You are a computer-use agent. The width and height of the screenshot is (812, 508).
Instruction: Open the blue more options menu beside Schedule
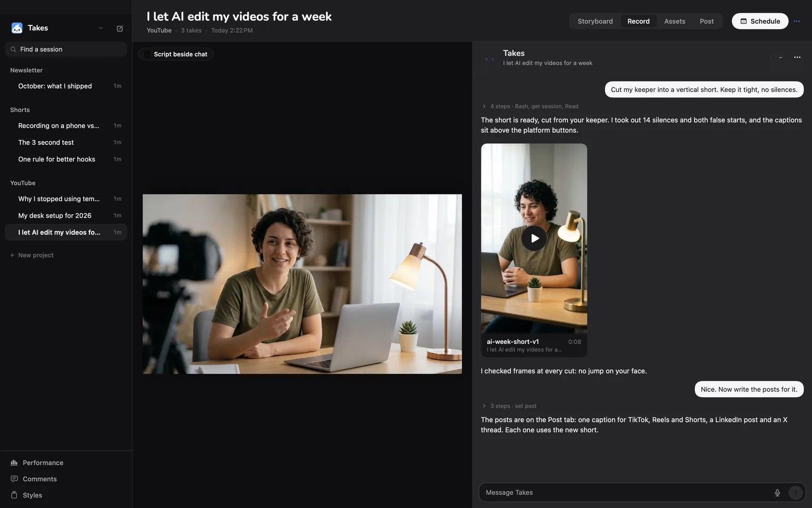797,21
